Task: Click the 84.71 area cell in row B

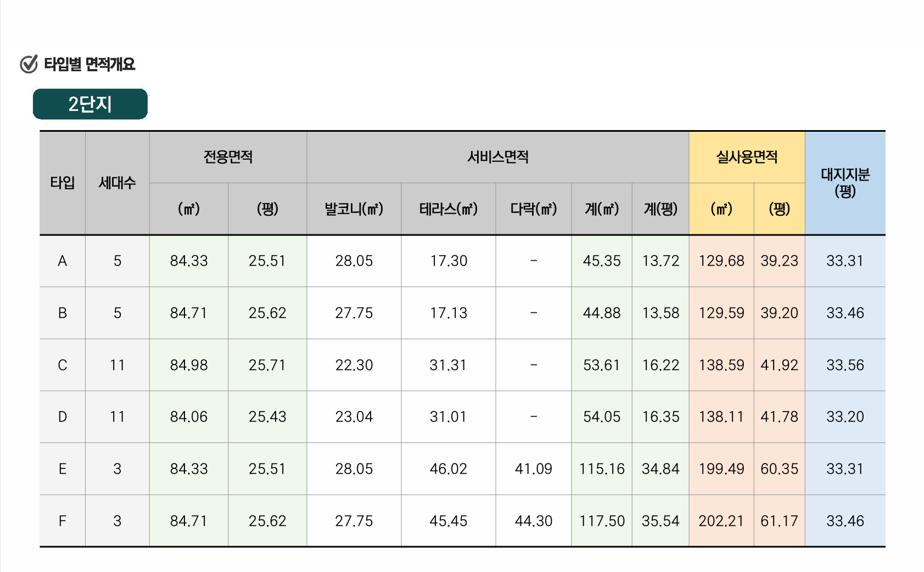Action: pos(188,313)
